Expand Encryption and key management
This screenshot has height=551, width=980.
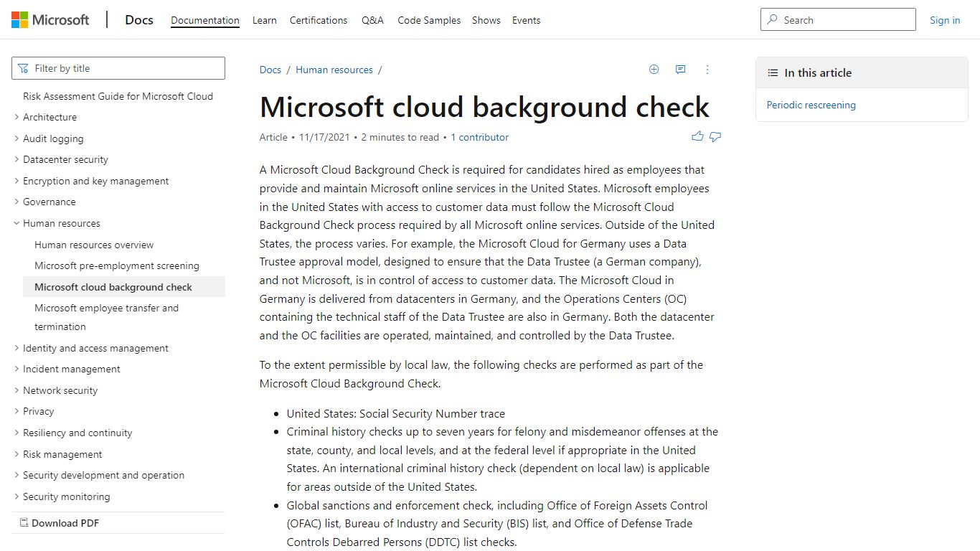click(x=17, y=181)
